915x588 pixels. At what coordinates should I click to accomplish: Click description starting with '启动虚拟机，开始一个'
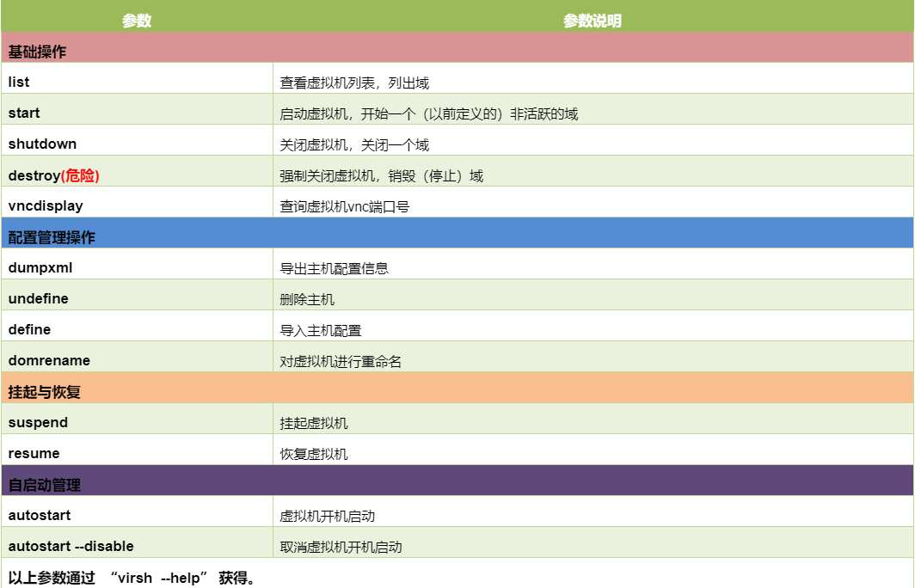coord(429,113)
